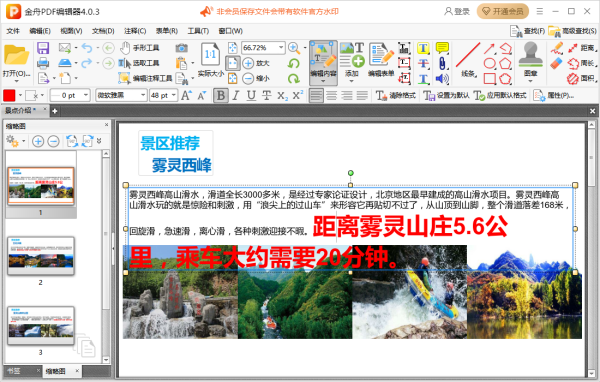Select the 手形工具 hand tool
Viewport: 600px width, 382px height.
(139, 48)
